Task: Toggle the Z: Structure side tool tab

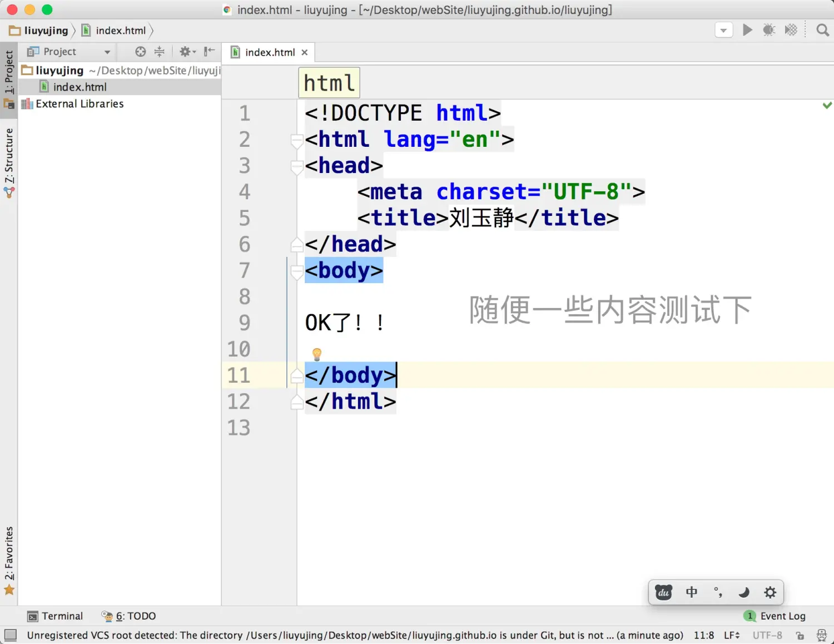Action: pos(9,163)
